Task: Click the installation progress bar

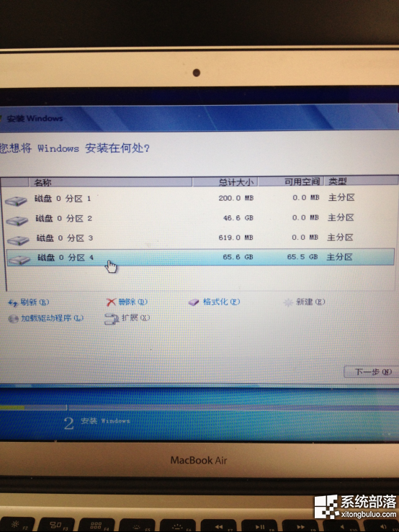Action: coord(199,407)
